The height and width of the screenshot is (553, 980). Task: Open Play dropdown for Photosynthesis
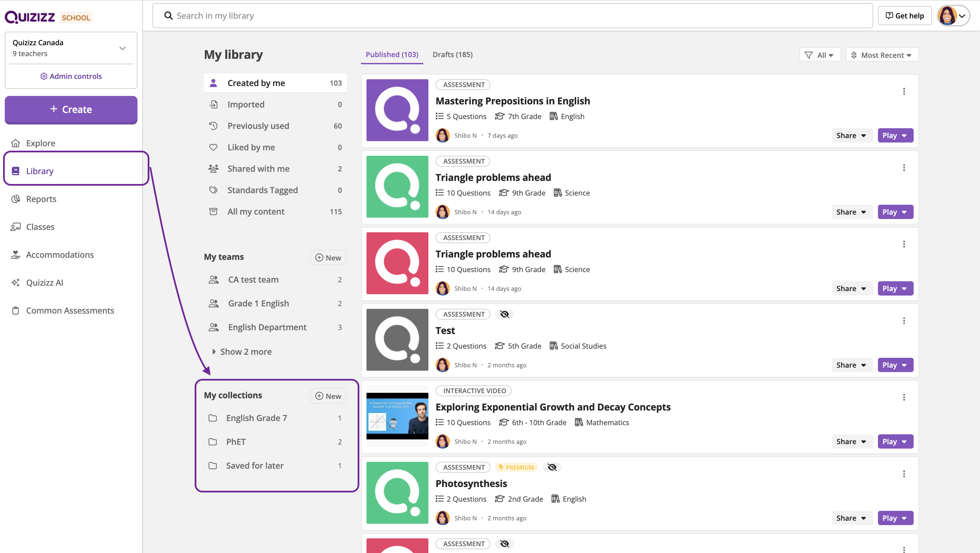pyautogui.click(x=895, y=518)
